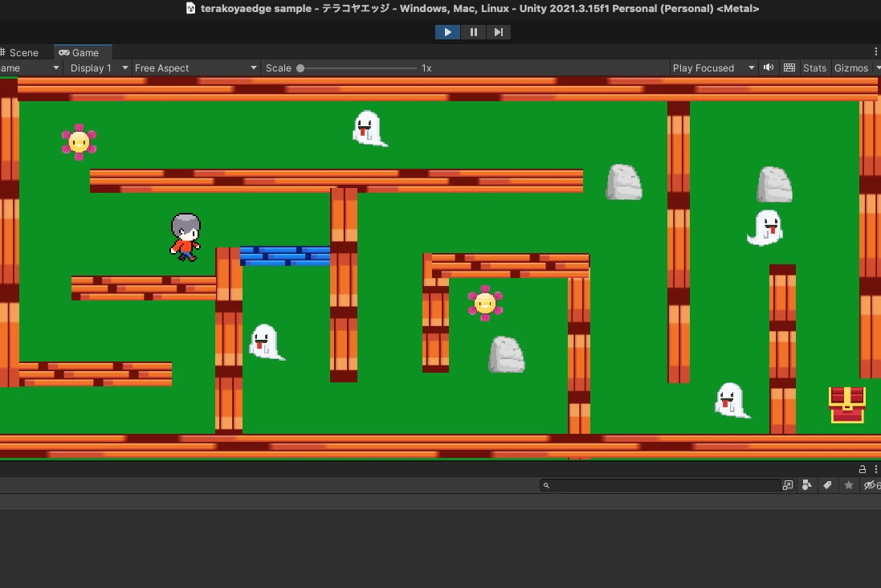
Task: Pause the running game
Action: pos(473,32)
